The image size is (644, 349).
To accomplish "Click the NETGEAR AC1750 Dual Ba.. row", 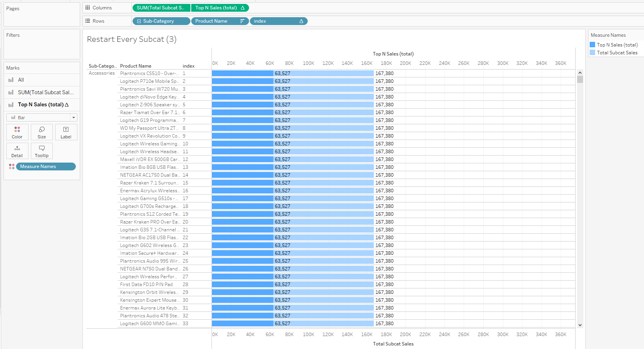I will (x=150, y=175).
